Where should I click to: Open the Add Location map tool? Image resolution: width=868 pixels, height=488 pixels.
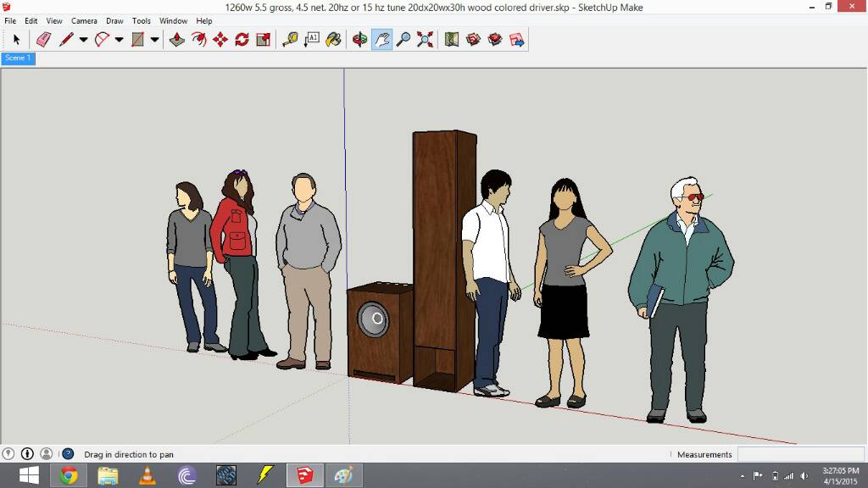[x=452, y=39]
